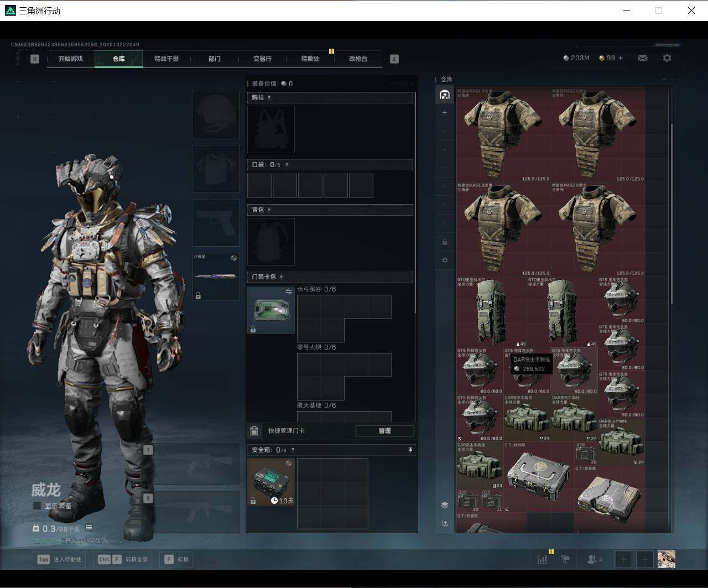Click the flag icon in bottom bar

pyautogui.click(x=565, y=559)
